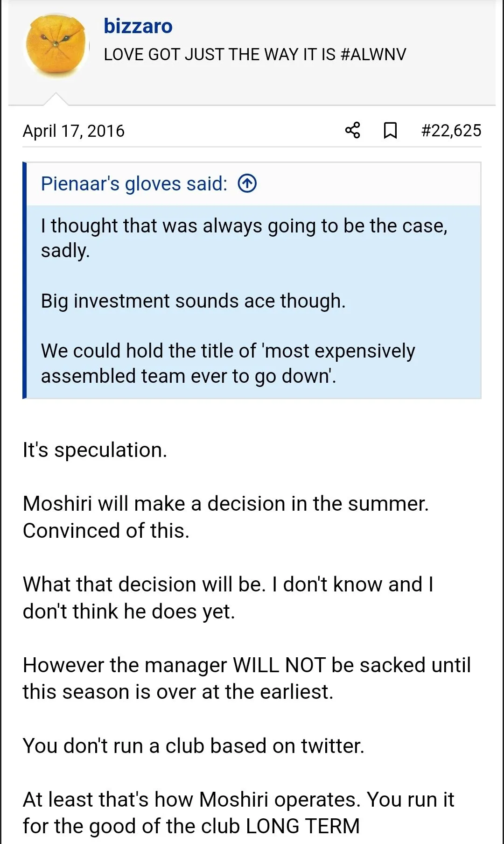Image resolution: width=504 pixels, height=844 pixels.
Task: Open bizzaro's orange avatar image
Action: (x=56, y=45)
